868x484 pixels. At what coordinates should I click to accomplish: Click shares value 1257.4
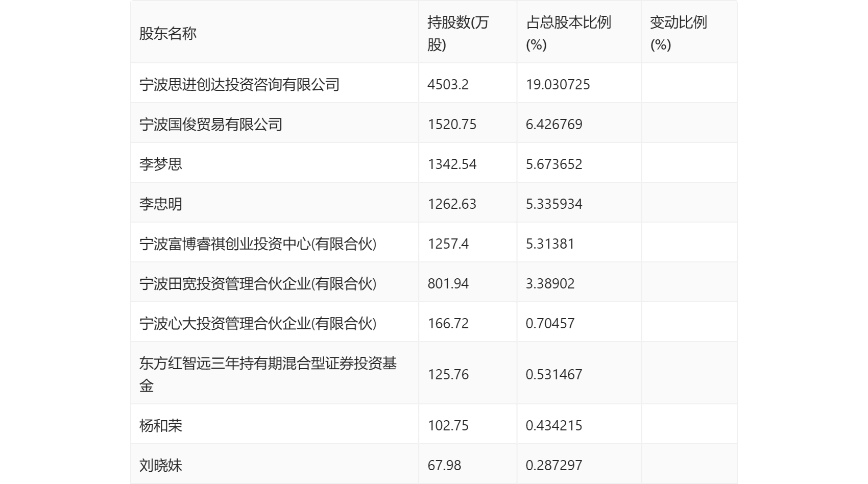(x=448, y=244)
